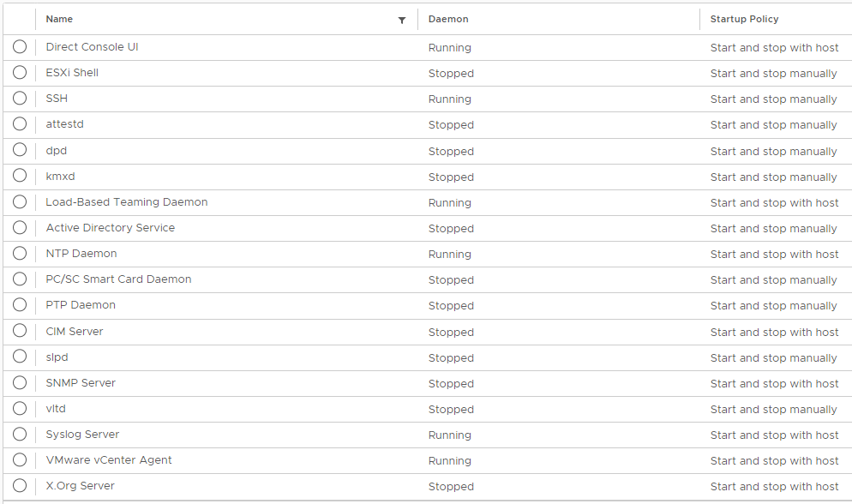Choose the attestd service radio button

pyautogui.click(x=20, y=123)
